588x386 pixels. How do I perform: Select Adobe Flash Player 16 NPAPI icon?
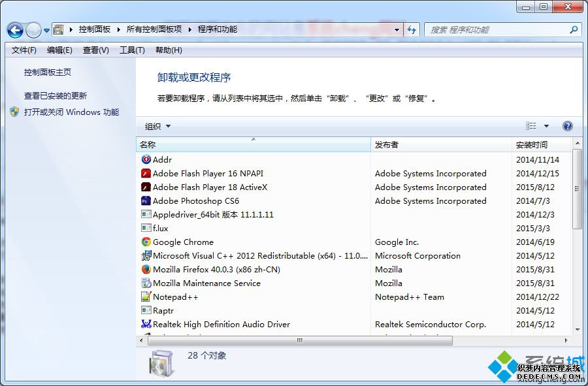(146, 173)
